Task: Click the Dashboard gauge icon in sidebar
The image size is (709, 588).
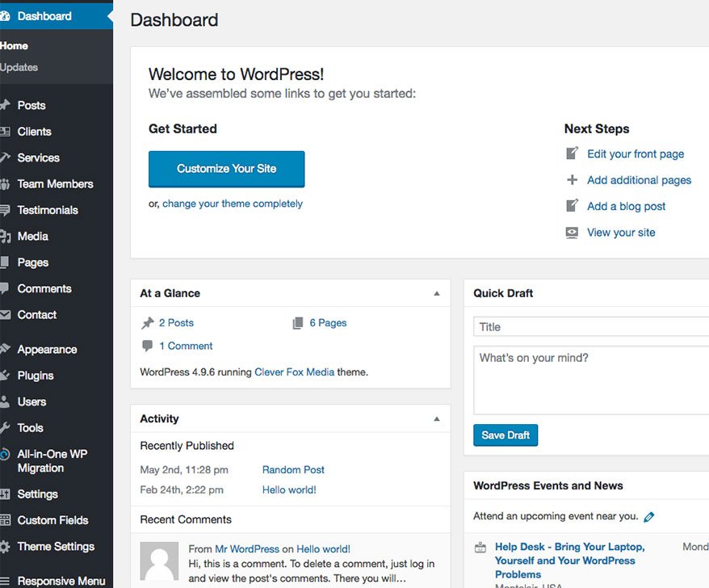Action: 5,16
